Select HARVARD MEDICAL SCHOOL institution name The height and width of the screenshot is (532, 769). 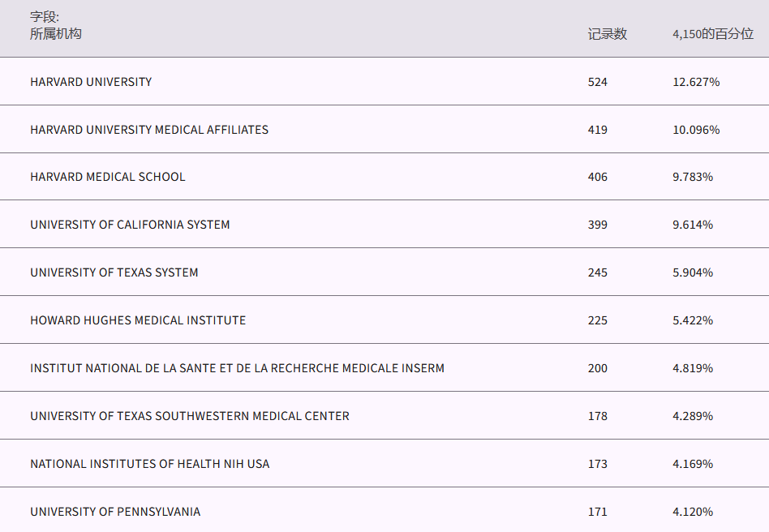108,177
